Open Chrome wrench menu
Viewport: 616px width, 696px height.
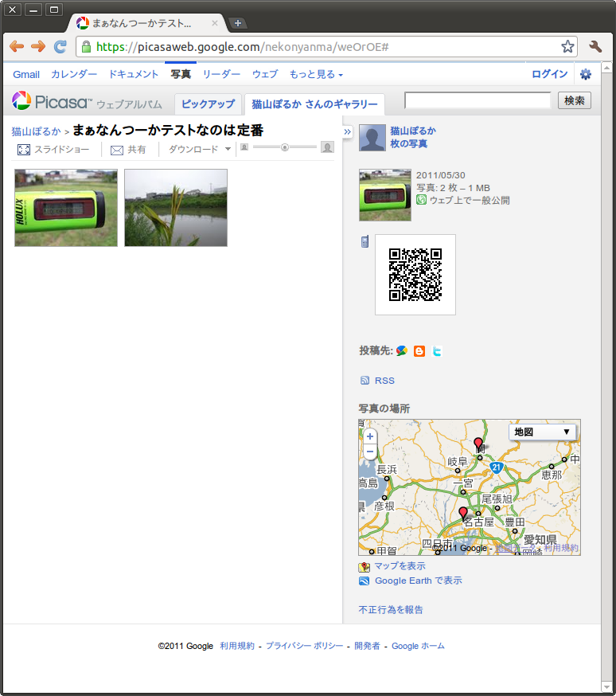(595, 47)
